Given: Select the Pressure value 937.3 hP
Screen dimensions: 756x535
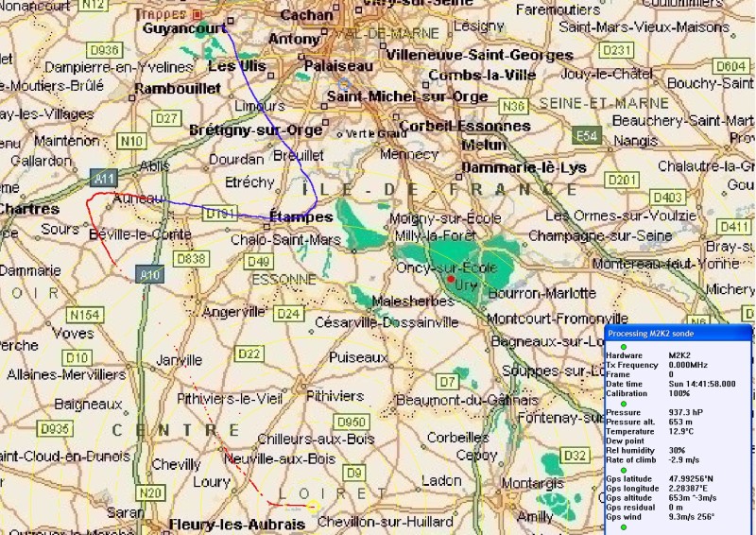Looking at the screenshot, I should tap(686, 412).
